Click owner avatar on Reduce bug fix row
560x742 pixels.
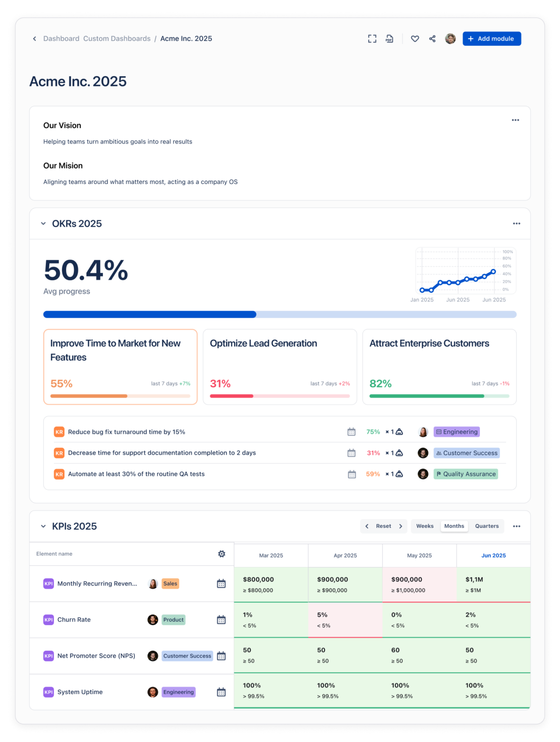click(423, 432)
